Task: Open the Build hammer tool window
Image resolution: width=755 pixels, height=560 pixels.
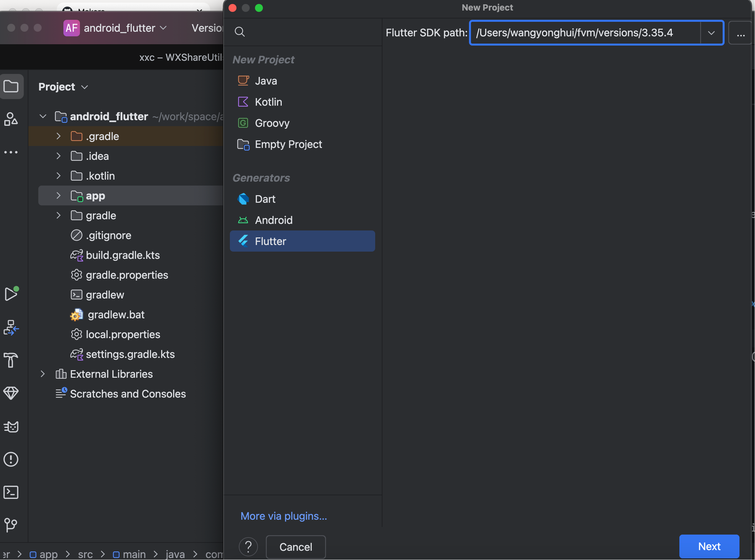Action: [11, 360]
